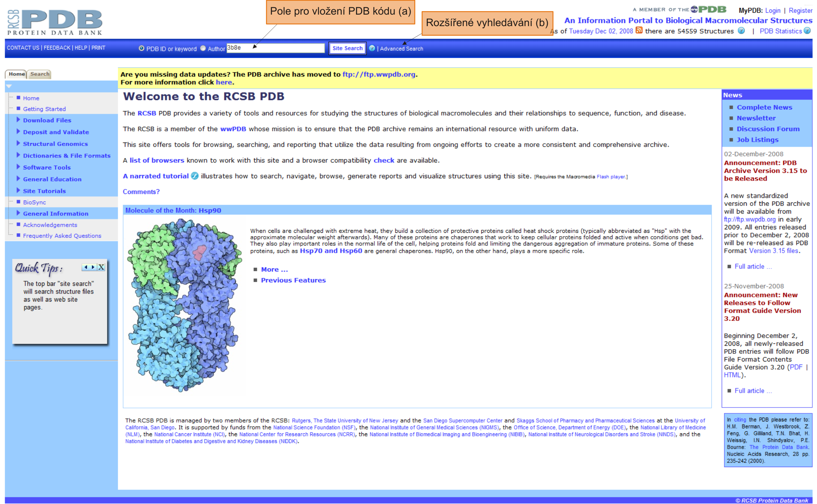Click 'More ...' under Molecule of the Month
The height and width of the screenshot is (504, 817).
pos(274,270)
